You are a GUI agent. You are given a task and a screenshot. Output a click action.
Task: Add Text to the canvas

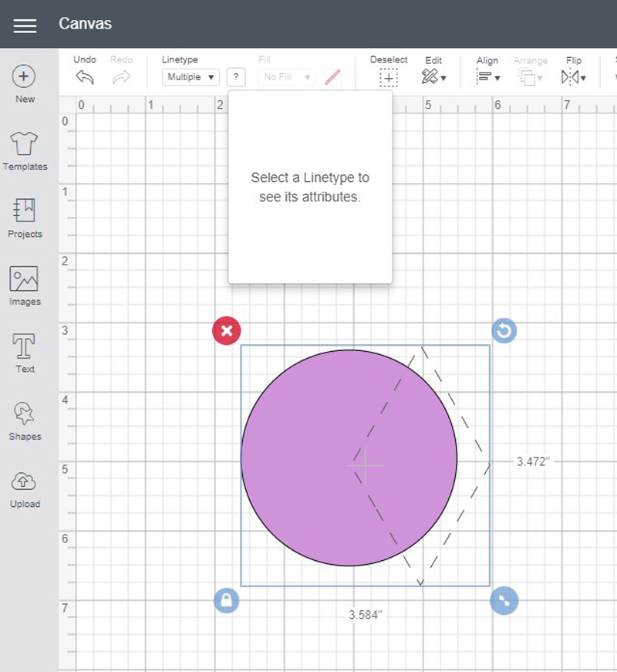pyautogui.click(x=25, y=353)
